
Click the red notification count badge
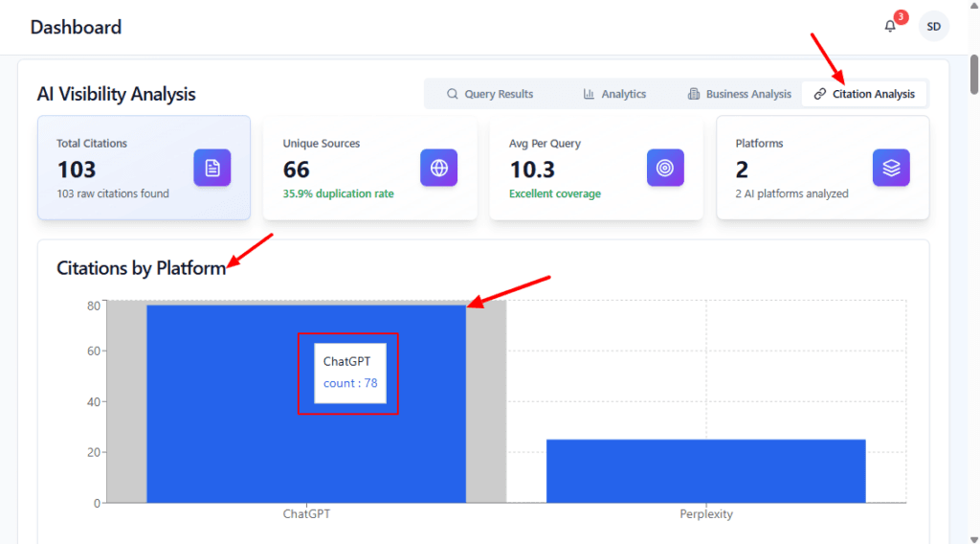pyautogui.click(x=901, y=17)
